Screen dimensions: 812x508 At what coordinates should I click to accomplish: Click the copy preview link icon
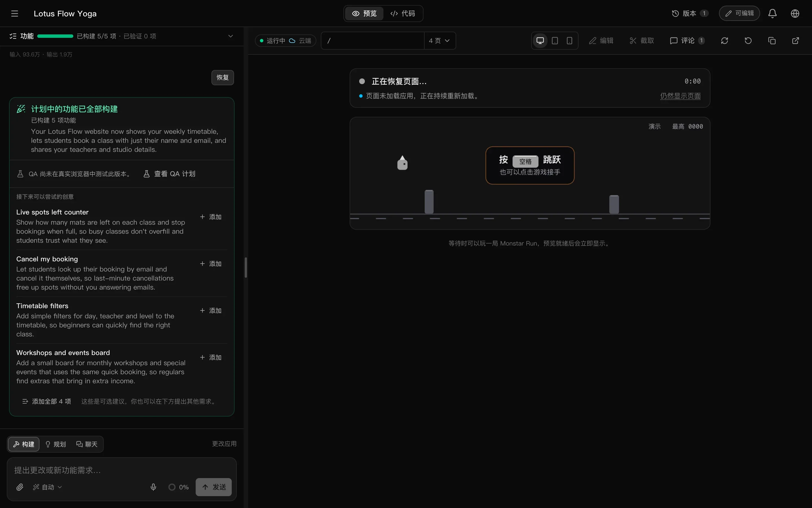point(772,41)
